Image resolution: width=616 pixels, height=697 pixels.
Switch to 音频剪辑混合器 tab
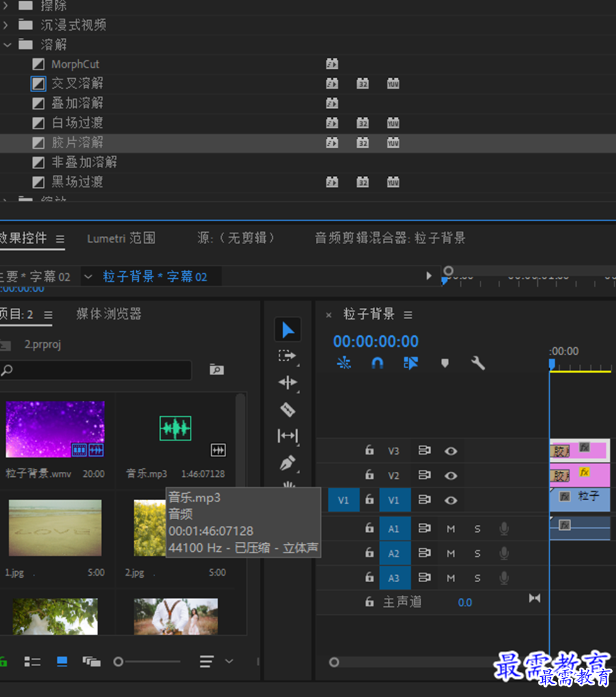coord(390,238)
